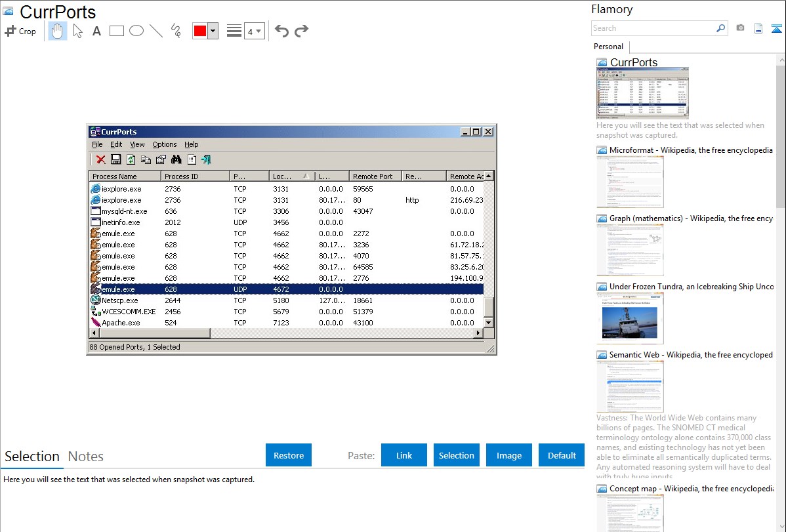This screenshot has height=532, width=786.
Task: Open the File menu in CurrPorts
Action: (97, 144)
